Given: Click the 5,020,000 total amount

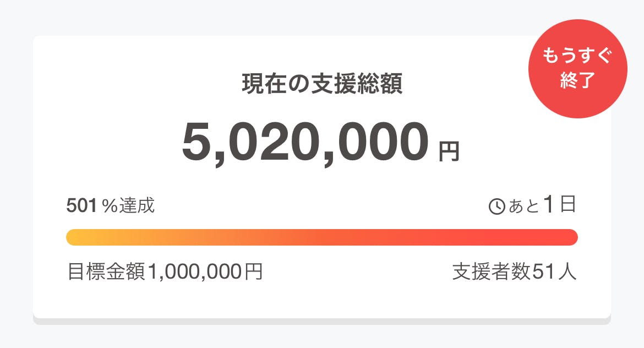Looking at the screenshot, I should 304,142.
